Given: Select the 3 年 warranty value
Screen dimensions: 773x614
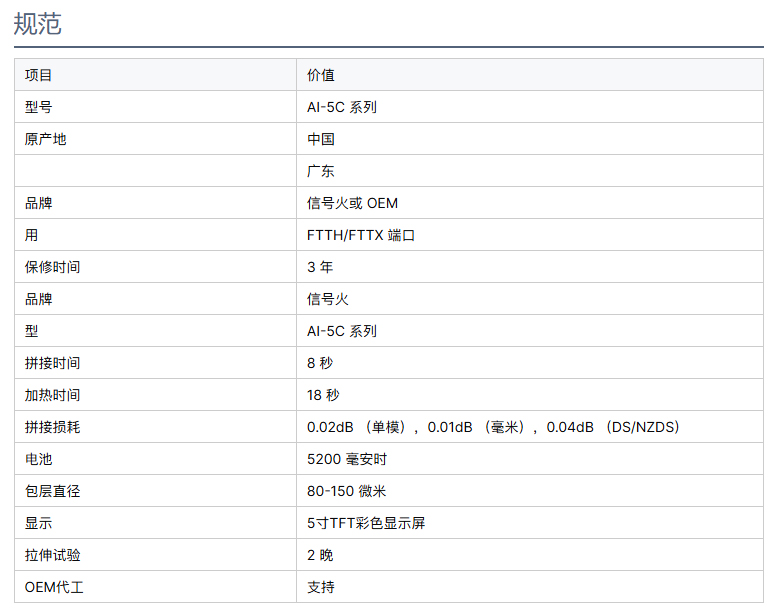Looking at the screenshot, I should point(320,267).
